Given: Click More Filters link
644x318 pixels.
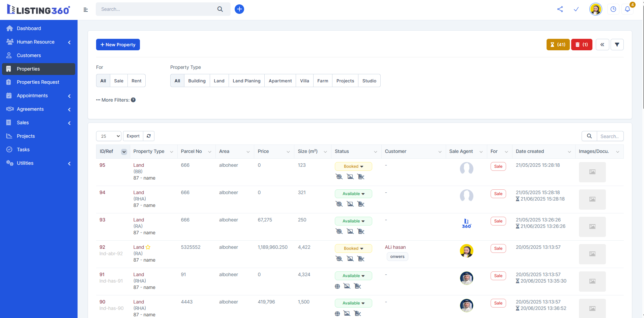Looking at the screenshot, I should [x=113, y=100].
